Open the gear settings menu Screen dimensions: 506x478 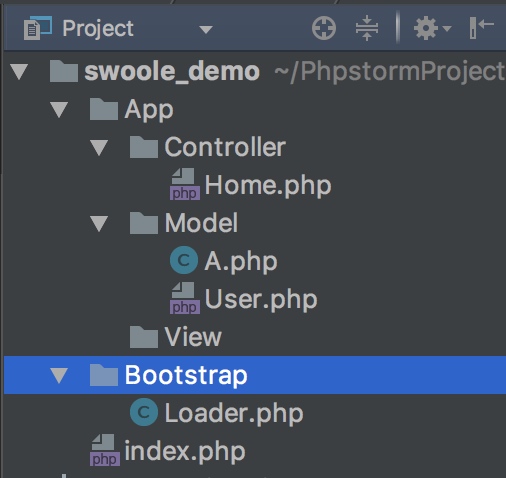pyautogui.click(x=432, y=28)
